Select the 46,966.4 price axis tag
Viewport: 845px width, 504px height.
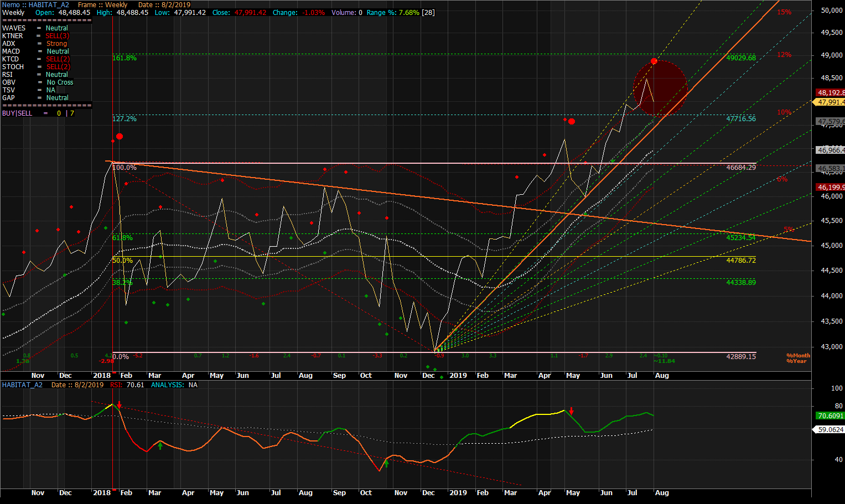coord(830,150)
